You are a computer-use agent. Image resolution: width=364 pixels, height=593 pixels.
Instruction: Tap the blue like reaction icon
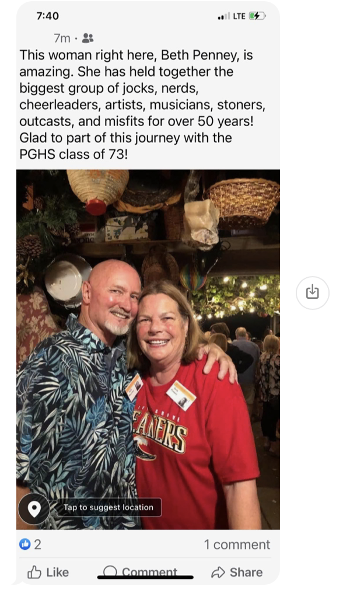[x=25, y=544]
